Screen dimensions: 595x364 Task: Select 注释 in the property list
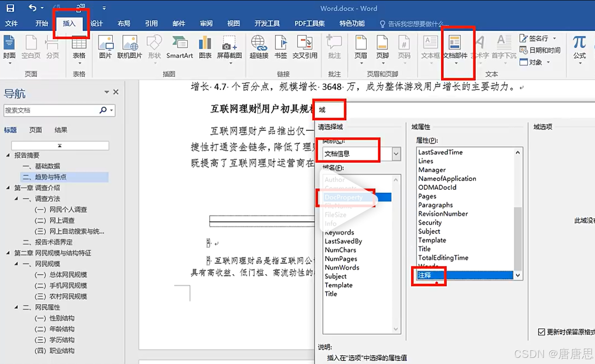click(465, 275)
